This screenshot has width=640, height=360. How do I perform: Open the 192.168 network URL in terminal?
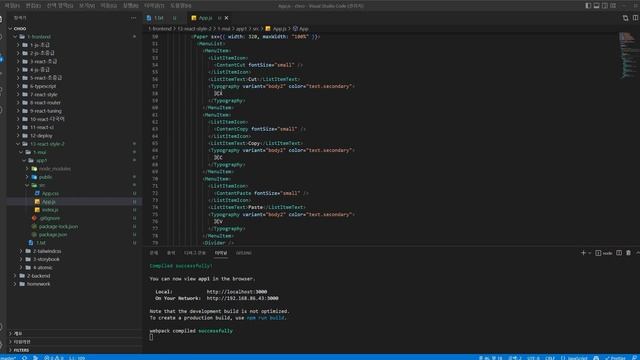click(242, 298)
